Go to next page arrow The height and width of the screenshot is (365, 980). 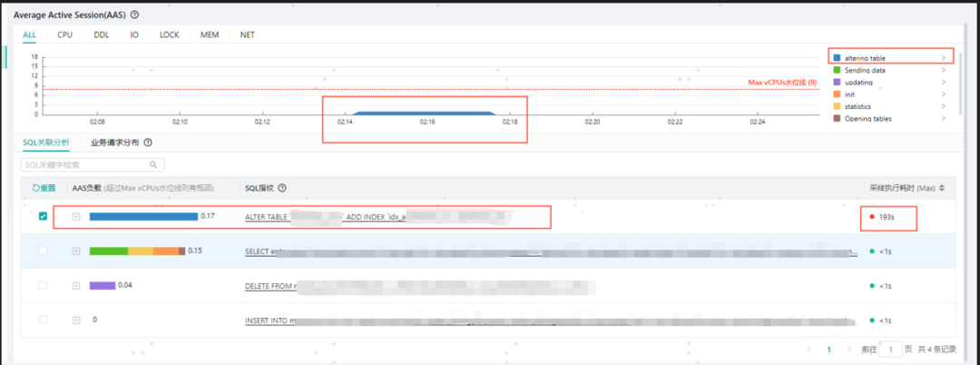848,350
